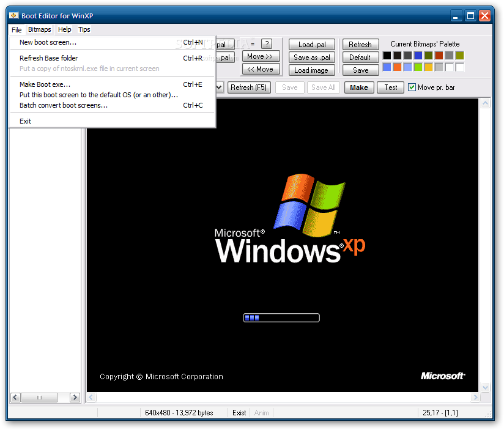Viewport: 504px width, 430px height.
Task: Click the Refresh button above Default
Action: (x=360, y=45)
